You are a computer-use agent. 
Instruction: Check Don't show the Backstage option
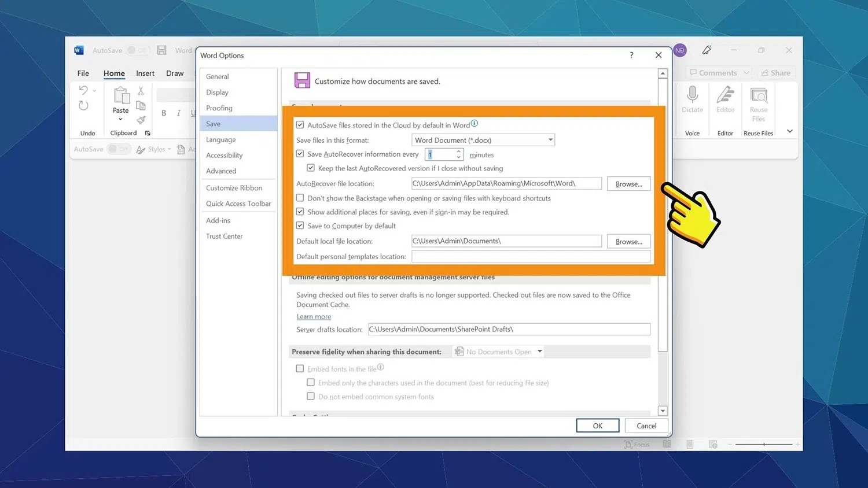click(300, 198)
